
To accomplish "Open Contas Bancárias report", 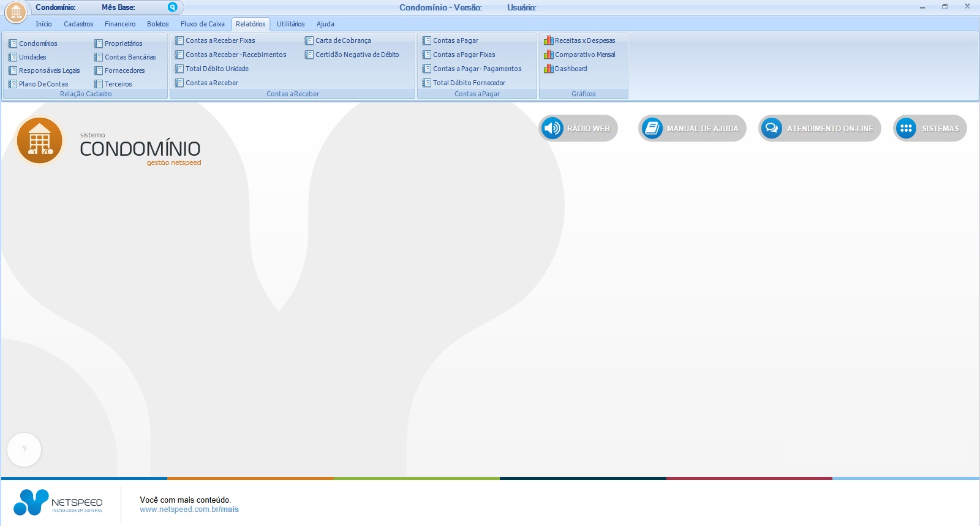I will [x=125, y=57].
